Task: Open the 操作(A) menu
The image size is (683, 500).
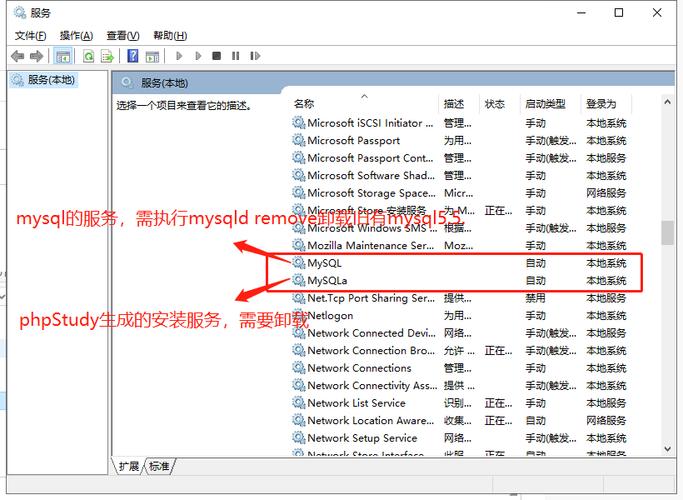Action: pos(76,36)
